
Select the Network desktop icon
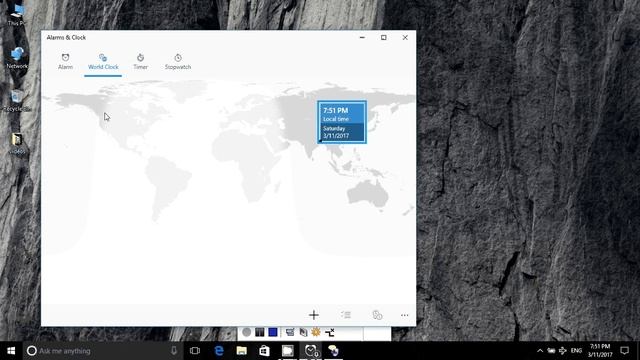click(x=17, y=58)
